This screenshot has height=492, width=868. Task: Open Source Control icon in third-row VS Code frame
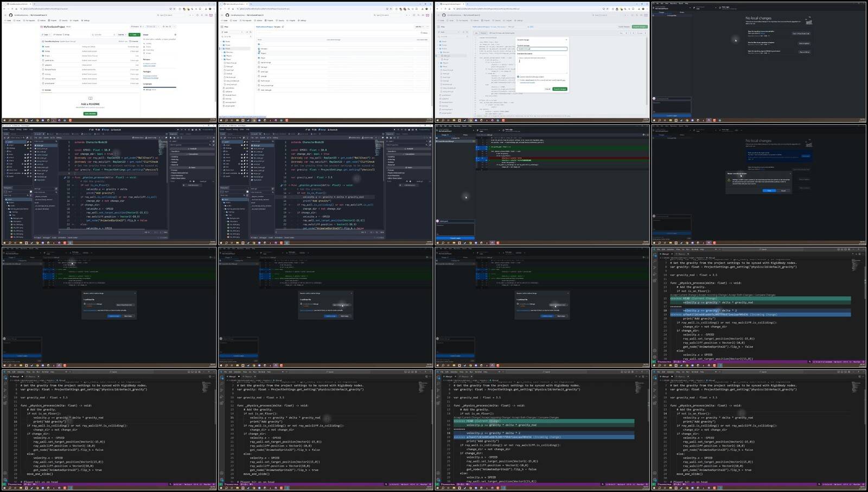[655, 267]
